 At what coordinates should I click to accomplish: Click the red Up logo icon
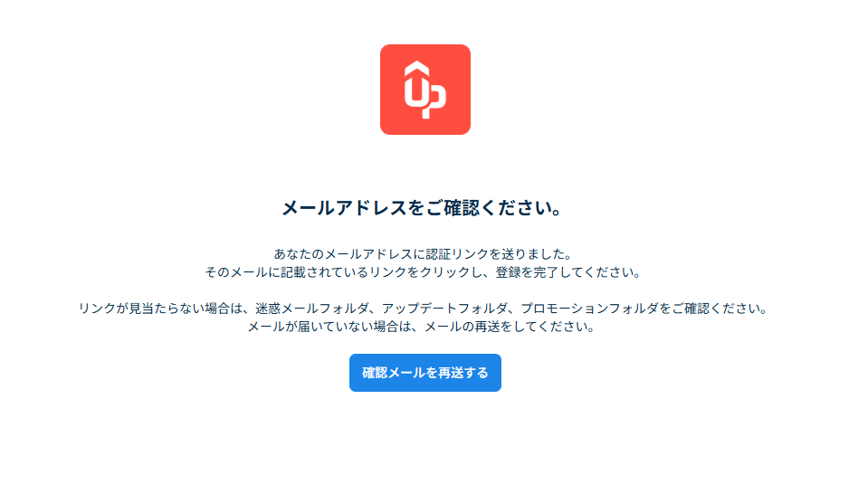pyautogui.click(x=425, y=90)
